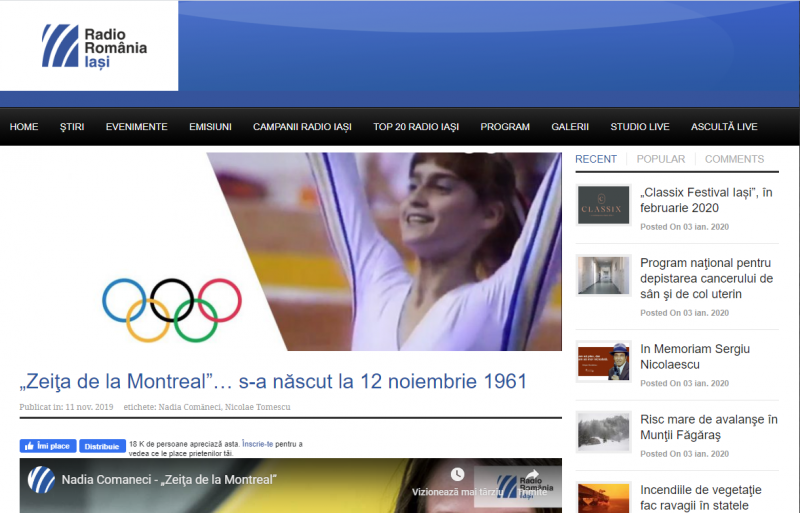
Task: Open the Classix Festival thumbnail image
Action: click(x=604, y=205)
